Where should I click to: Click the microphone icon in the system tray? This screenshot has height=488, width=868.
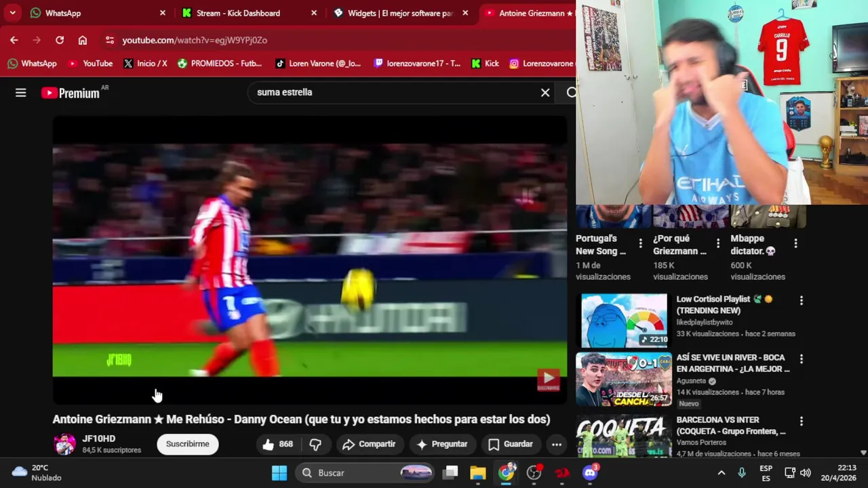coord(742,472)
